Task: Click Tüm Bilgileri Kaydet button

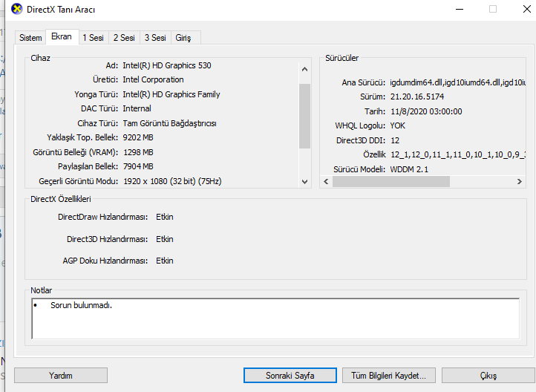Action: click(x=389, y=376)
